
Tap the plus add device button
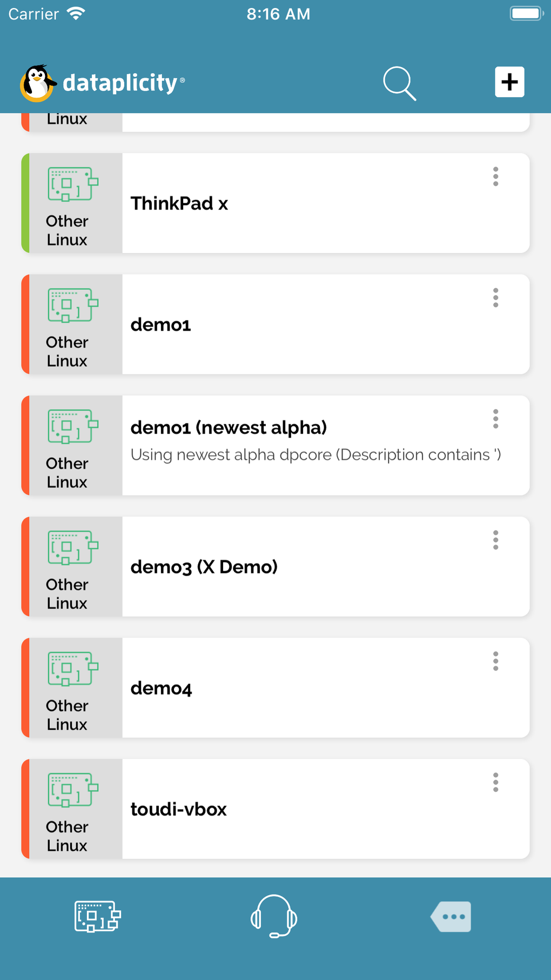509,82
